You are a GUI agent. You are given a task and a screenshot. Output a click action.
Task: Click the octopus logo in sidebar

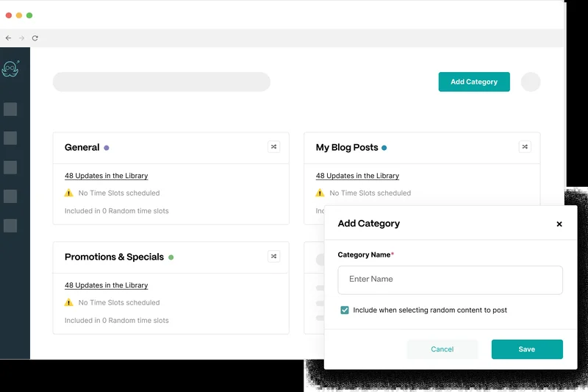coord(10,68)
